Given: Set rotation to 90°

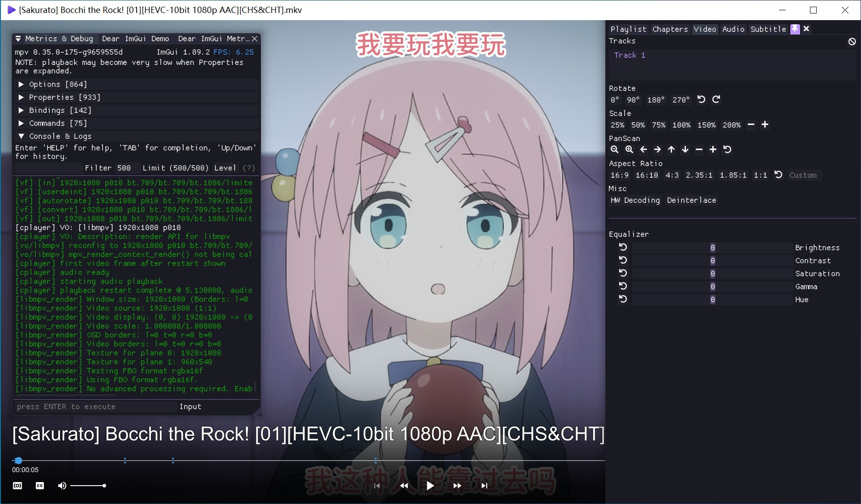Looking at the screenshot, I should (633, 100).
